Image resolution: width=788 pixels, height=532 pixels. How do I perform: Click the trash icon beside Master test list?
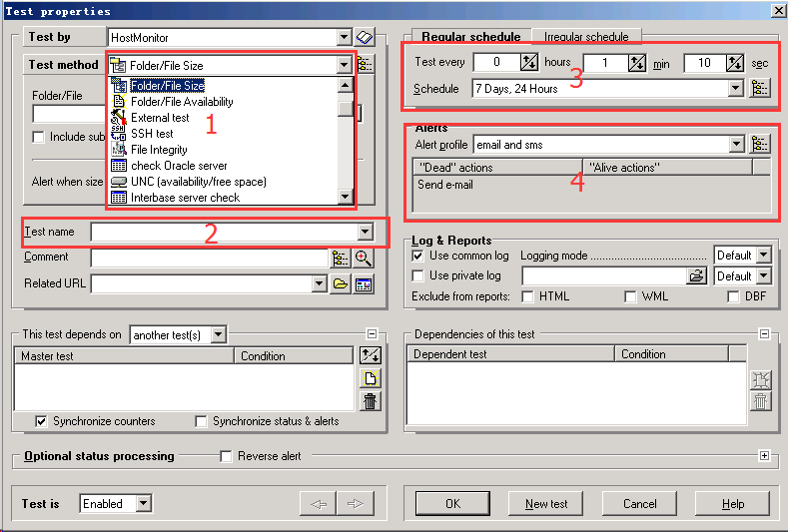click(371, 401)
